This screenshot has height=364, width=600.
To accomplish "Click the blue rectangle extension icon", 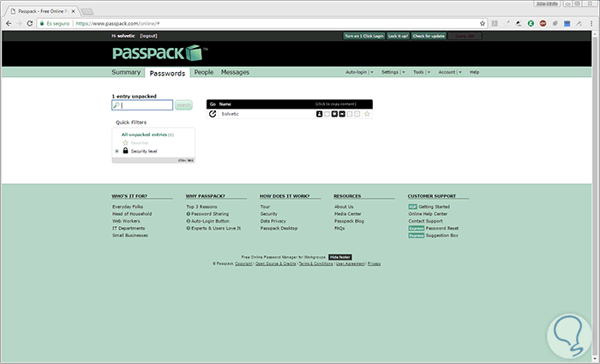I will point(567,23).
